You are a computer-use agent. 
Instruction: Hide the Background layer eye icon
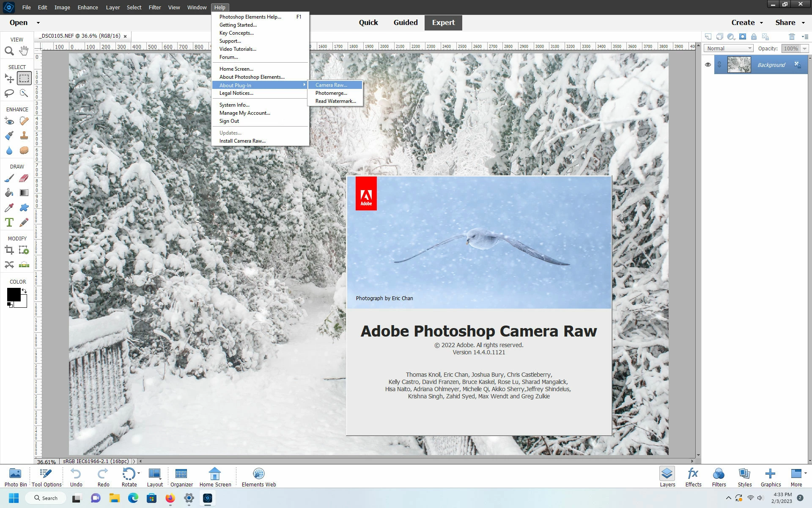(708, 65)
